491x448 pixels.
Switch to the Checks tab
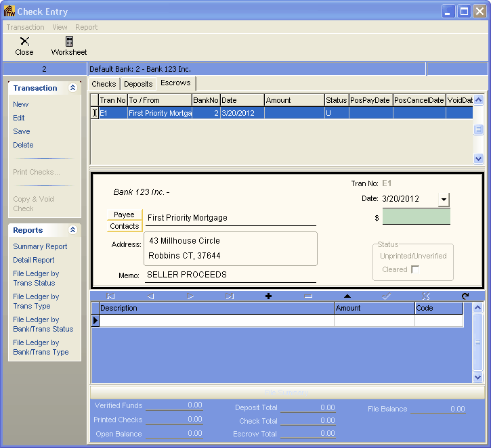coord(104,84)
